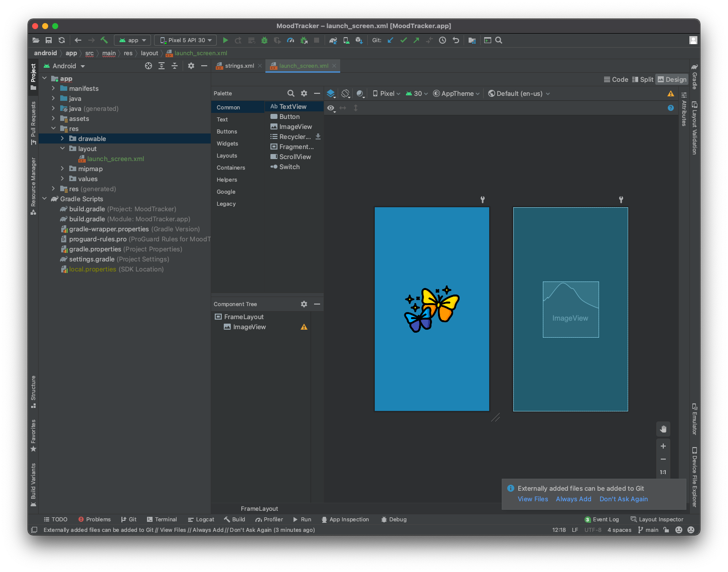The image size is (728, 572).
Task: Click the 1:1 zoom to 100% button
Action: (x=663, y=472)
